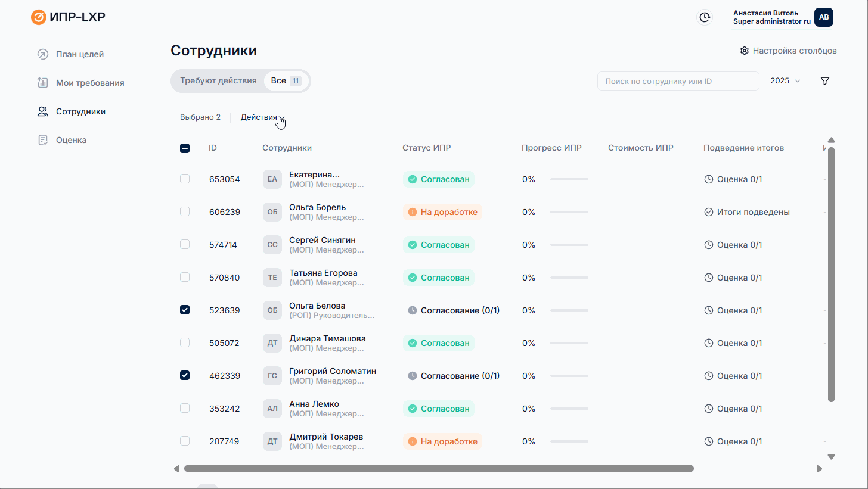Focus the employee search input field
This screenshot has height=489, width=868.
click(678, 81)
